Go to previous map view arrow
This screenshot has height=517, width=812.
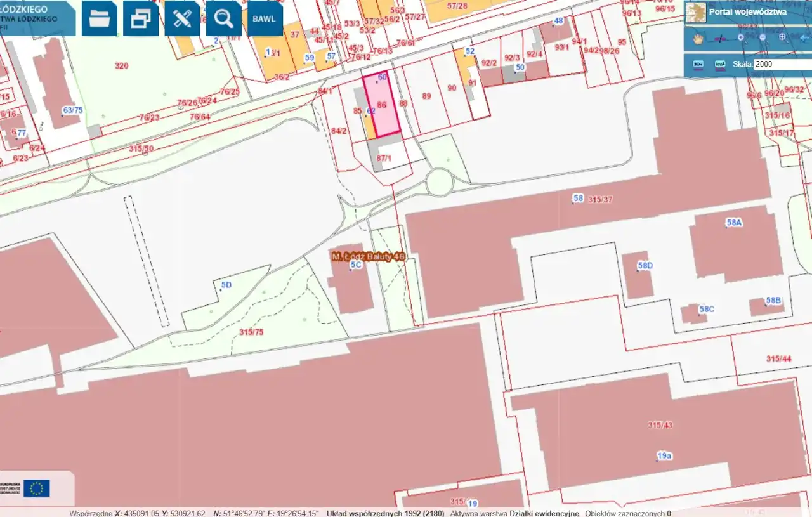804,37
